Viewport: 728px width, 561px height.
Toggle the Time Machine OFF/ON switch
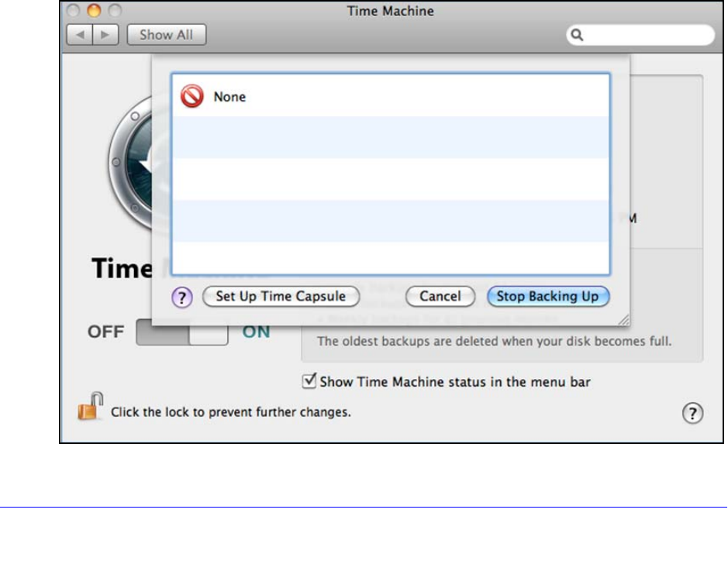click(x=182, y=332)
